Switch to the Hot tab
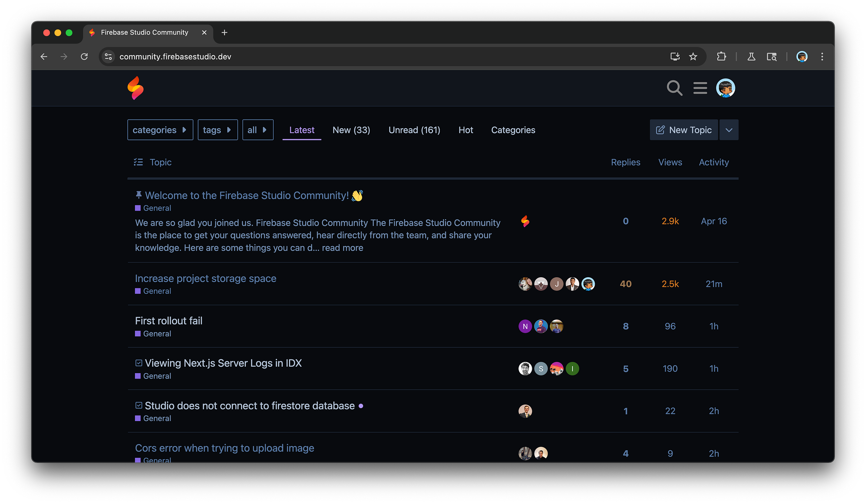866x504 pixels. click(465, 130)
